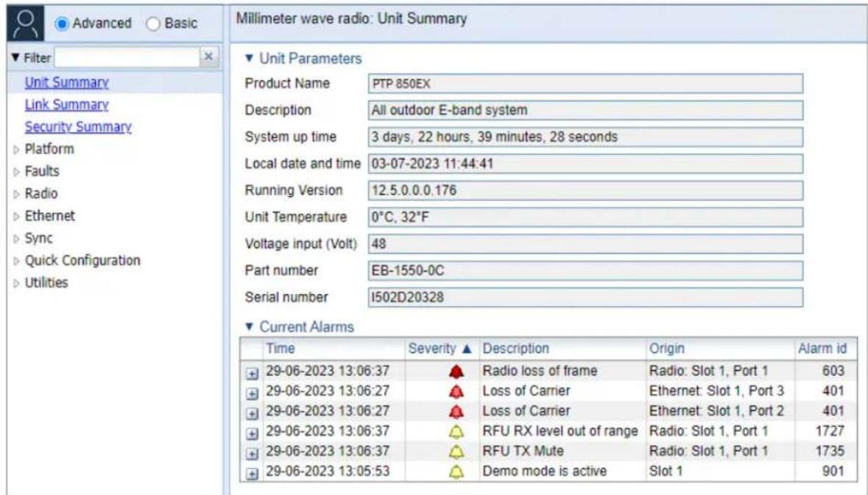Expand the Ethernet tree node

[16, 217]
